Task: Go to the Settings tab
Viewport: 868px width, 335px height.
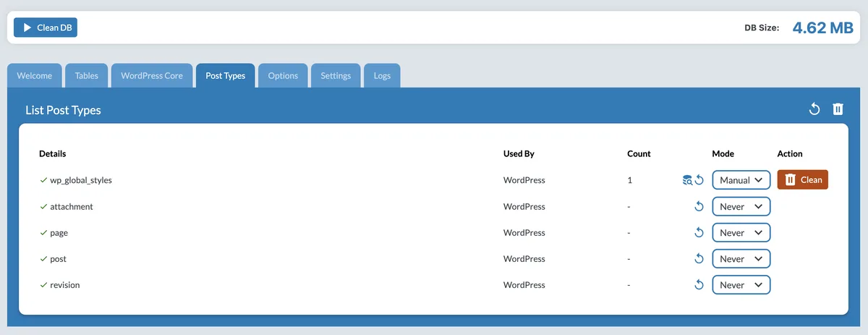Action: 336,76
